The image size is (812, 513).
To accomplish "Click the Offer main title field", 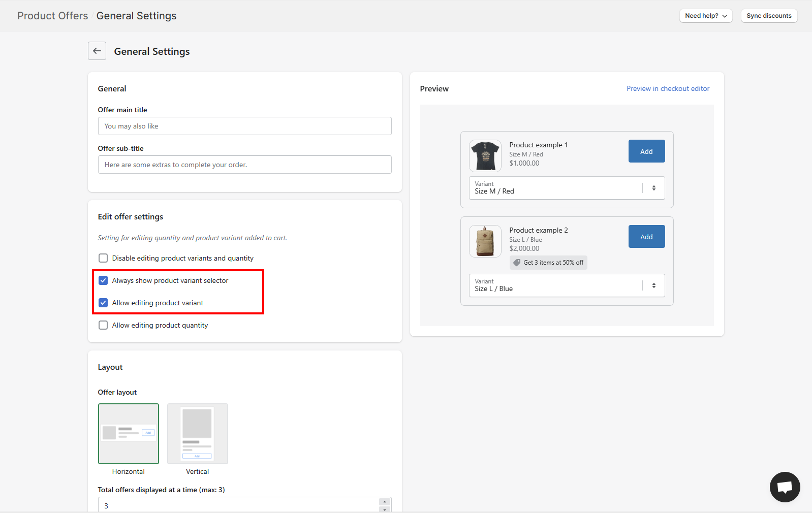I will click(x=245, y=126).
